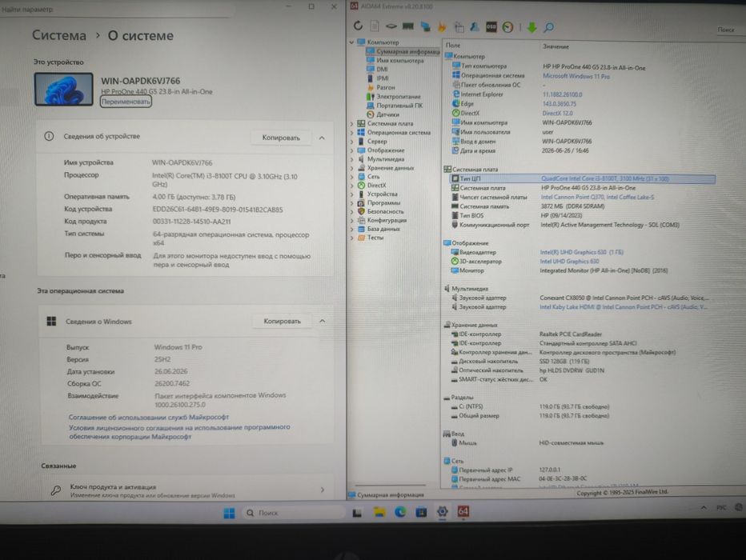The height and width of the screenshot is (560, 746).
Task: Select the highlighted Тип ЦП row
Action: pyautogui.click(x=583, y=178)
